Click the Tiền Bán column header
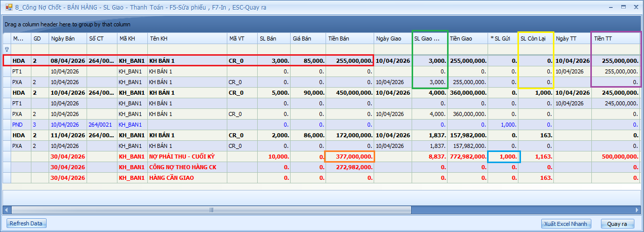 pyautogui.click(x=348, y=38)
